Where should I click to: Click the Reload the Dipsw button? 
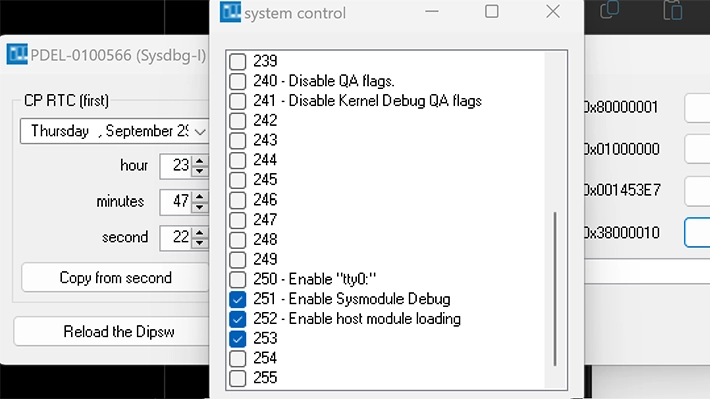pyautogui.click(x=119, y=332)
